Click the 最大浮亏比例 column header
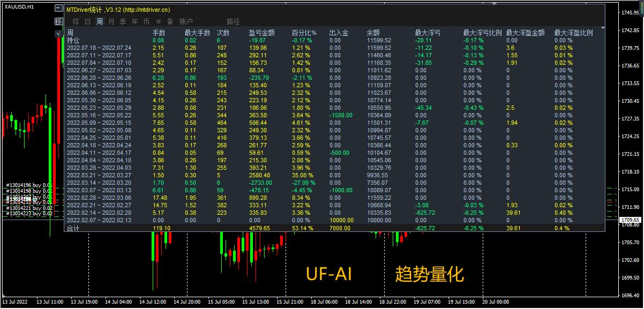644x309 pixels. (x=483, y=33)
